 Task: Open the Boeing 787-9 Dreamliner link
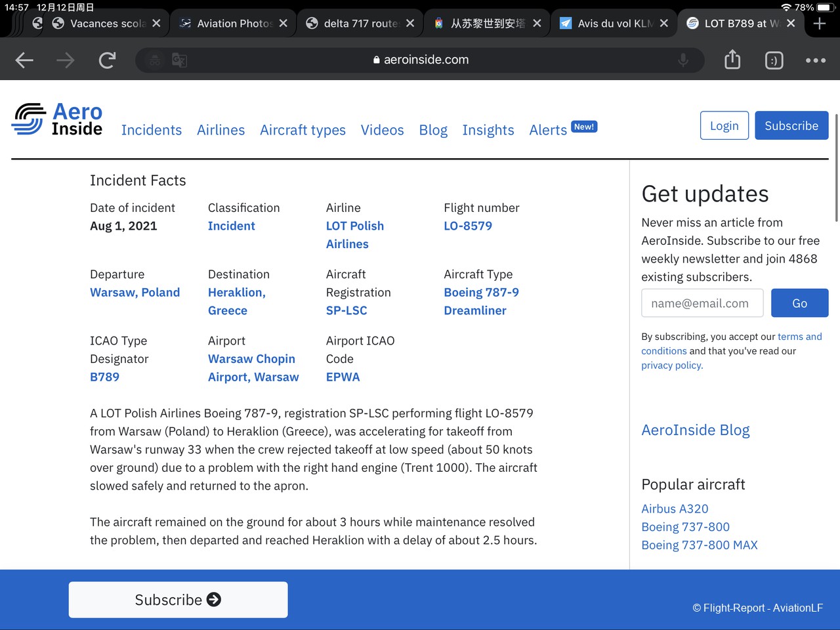(x=481, y=301)
